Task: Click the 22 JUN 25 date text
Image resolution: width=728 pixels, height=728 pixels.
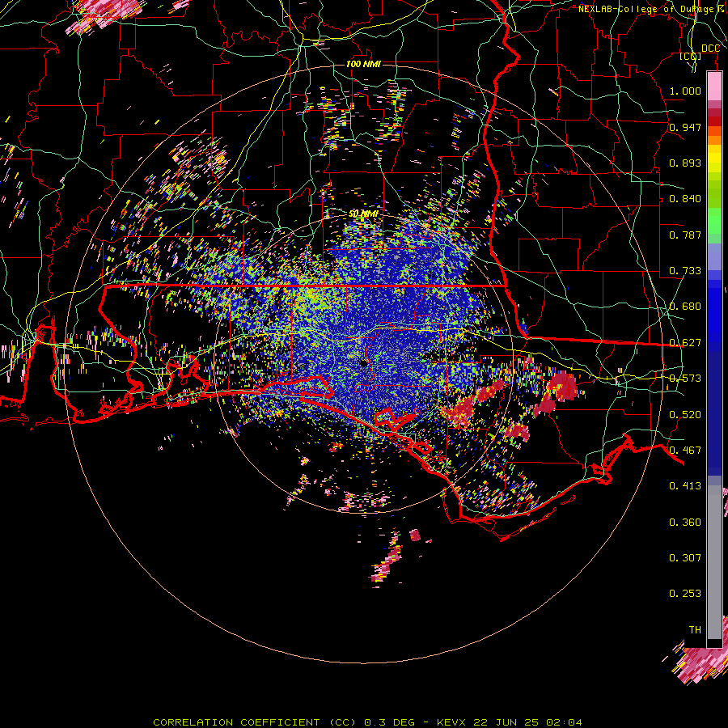Action: pyautogui.click(x=506, y=722)
